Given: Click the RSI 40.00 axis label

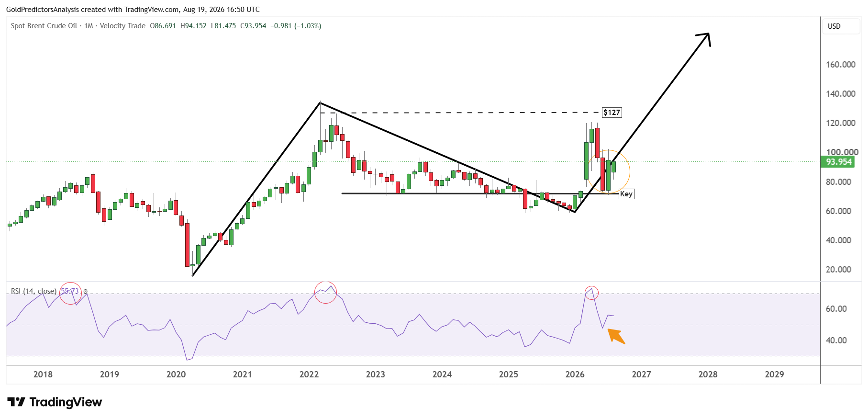Looking at the screenshot, I should point(836,341).
